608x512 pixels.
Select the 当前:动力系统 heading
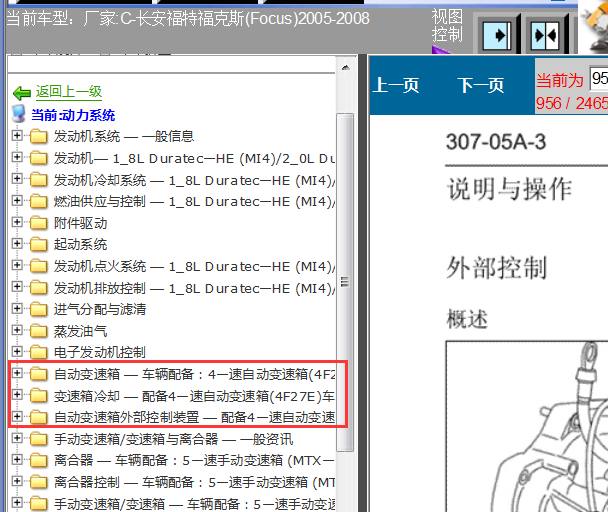73,115
